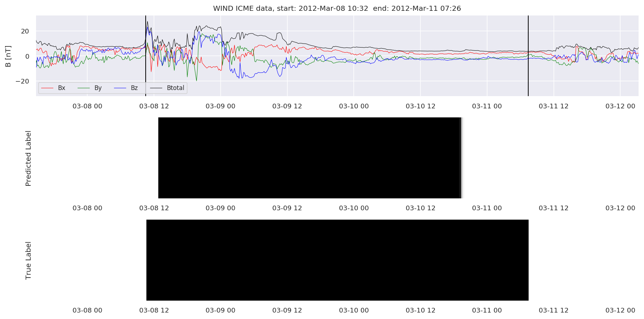Image resolution: width=644 pixels, height=319 pixels.
Task: Click the 'B [nT]' y-axis label
Action: (8, 56)
